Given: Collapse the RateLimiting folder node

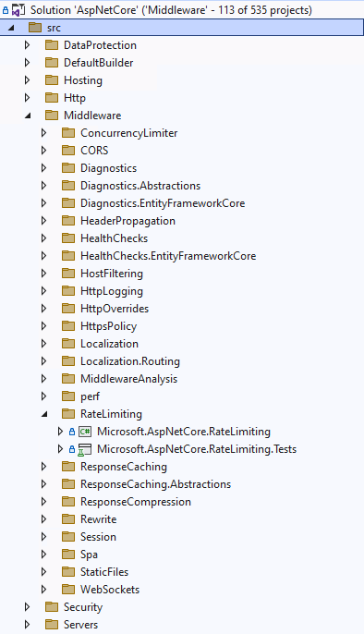Looking at the screenshot, I should pos(44,414).
